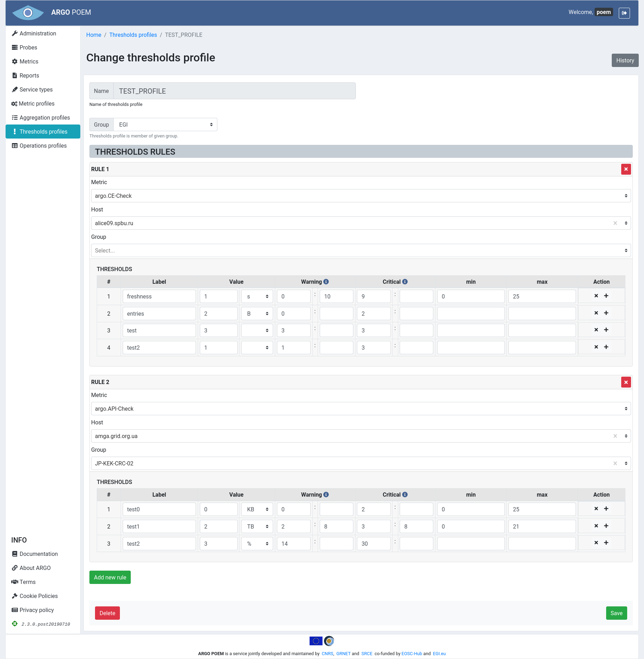Open entries unit 'B' dropdown

[x=257, y=314]
